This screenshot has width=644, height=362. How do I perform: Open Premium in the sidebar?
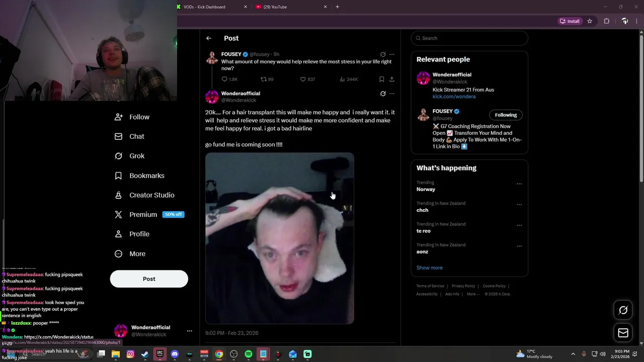(x=149, y=214)
